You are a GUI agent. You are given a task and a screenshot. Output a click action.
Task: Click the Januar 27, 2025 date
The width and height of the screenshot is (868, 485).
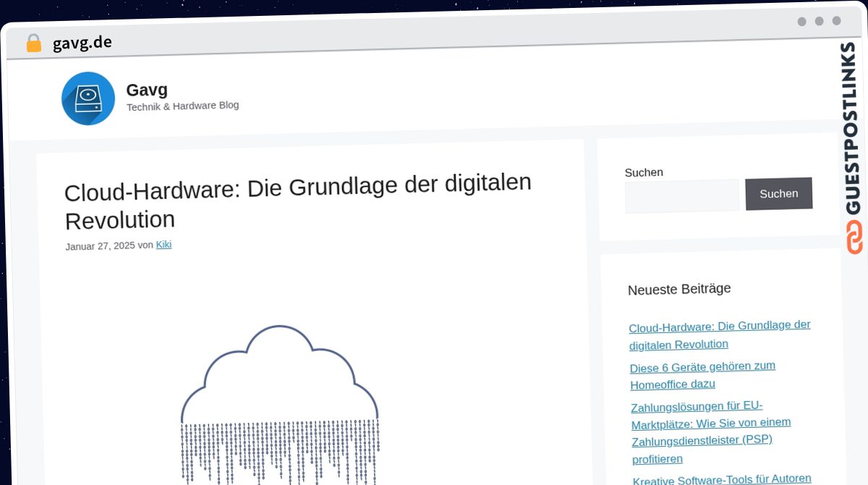click(x=100, y=246)
